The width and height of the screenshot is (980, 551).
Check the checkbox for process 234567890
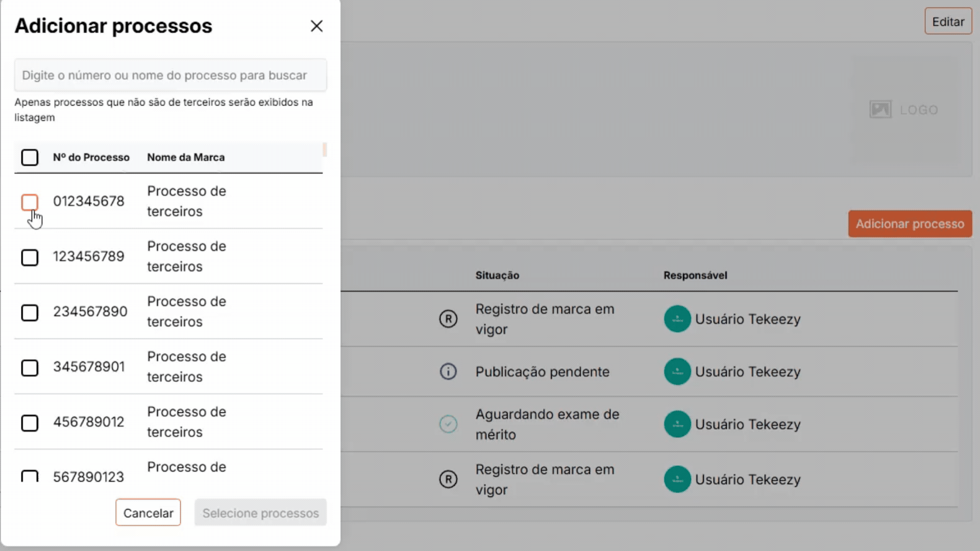pos(30,313)
